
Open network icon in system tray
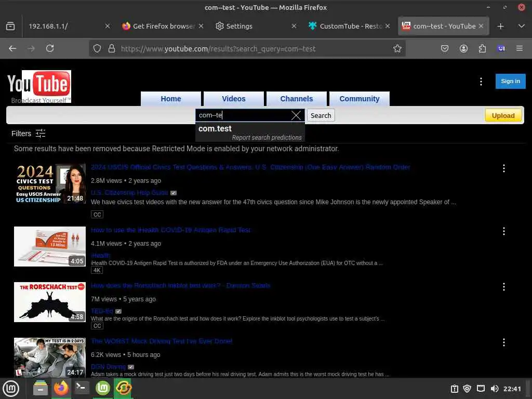pos(481,389)
